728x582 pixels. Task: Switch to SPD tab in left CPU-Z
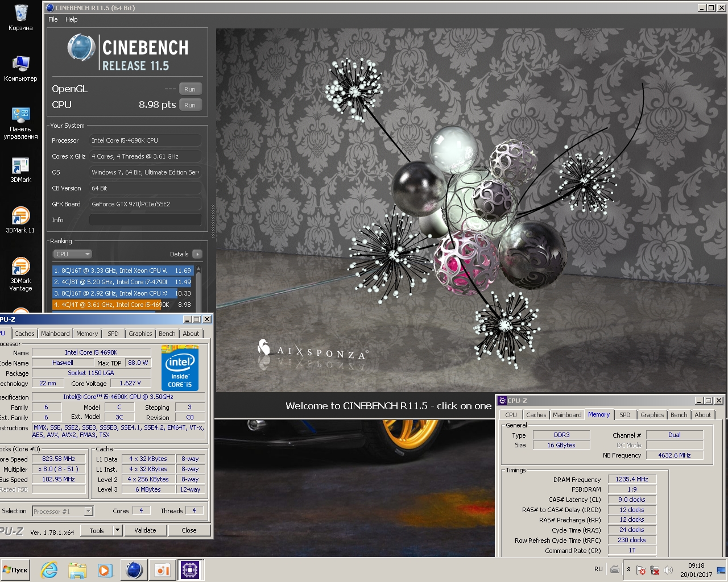point(113,334)
